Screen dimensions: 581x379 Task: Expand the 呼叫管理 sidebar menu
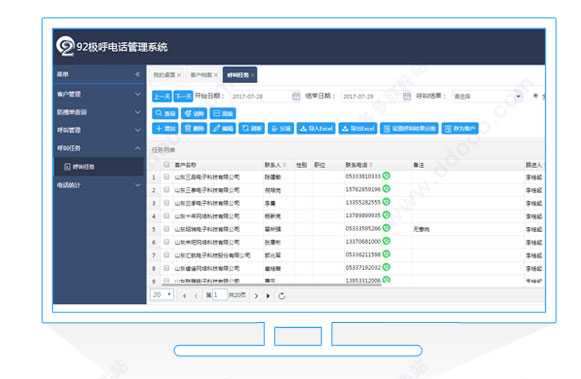pos(99,130)
